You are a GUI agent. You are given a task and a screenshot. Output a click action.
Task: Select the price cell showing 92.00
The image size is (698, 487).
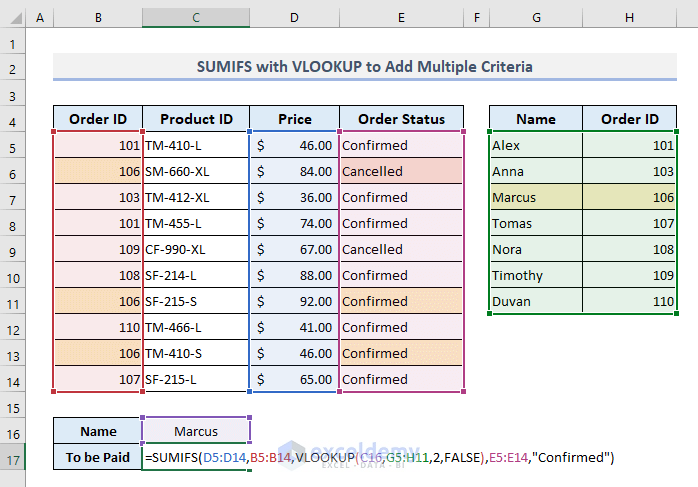pyautogui.click(x=294, y=301)
